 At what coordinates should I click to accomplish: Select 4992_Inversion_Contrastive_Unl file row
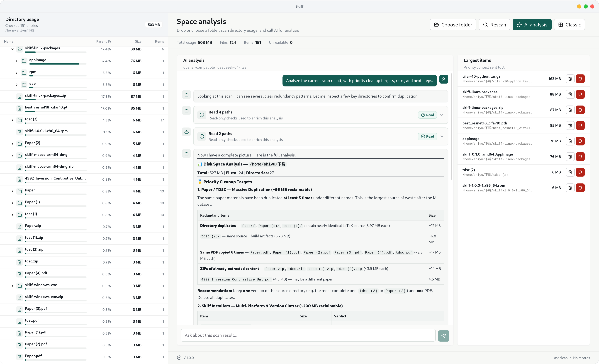click(x=84, y=180)
